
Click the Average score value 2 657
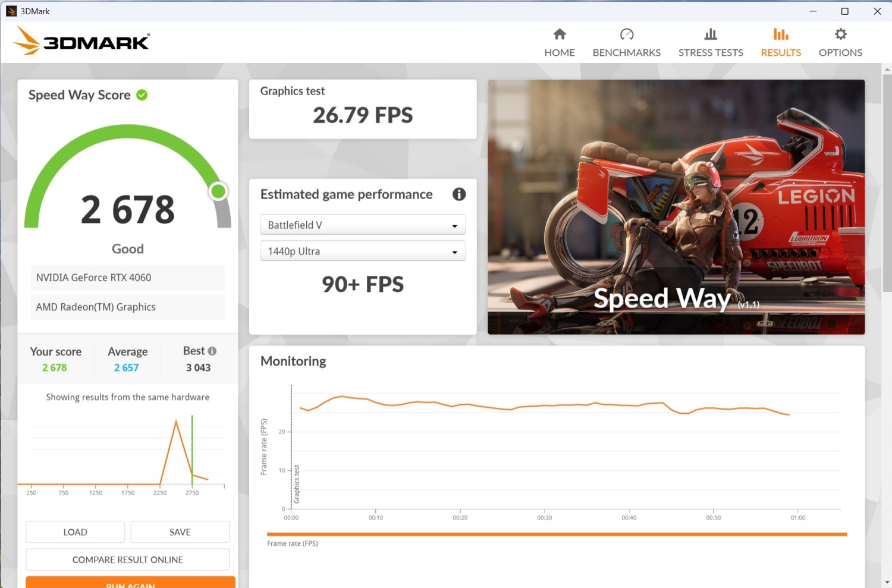click(x=127, y=368)
